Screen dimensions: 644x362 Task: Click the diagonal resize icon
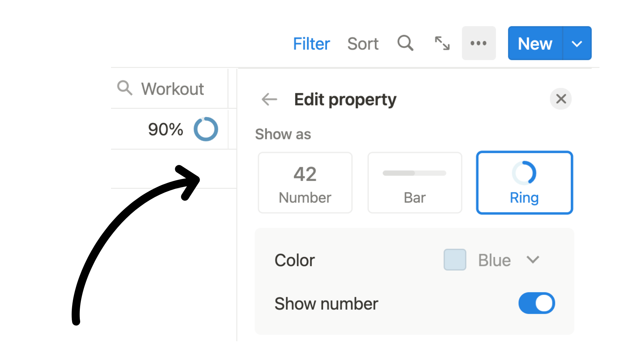442,43
